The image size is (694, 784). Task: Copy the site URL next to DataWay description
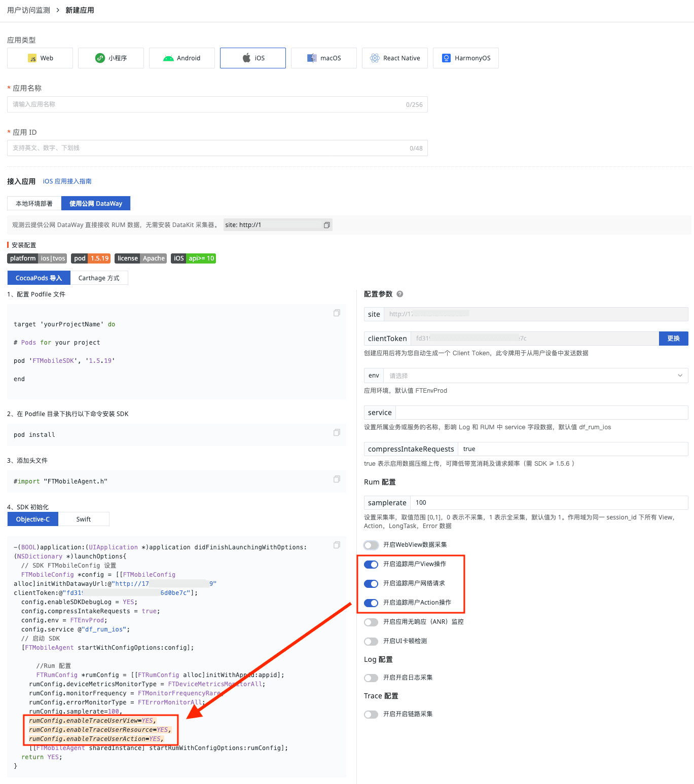(x=327, y=225)
